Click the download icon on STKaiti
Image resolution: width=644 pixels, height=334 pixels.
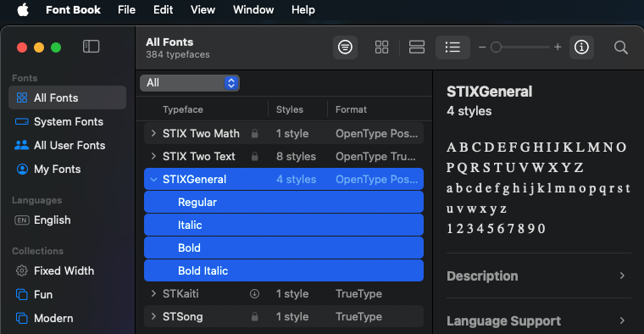255,294
